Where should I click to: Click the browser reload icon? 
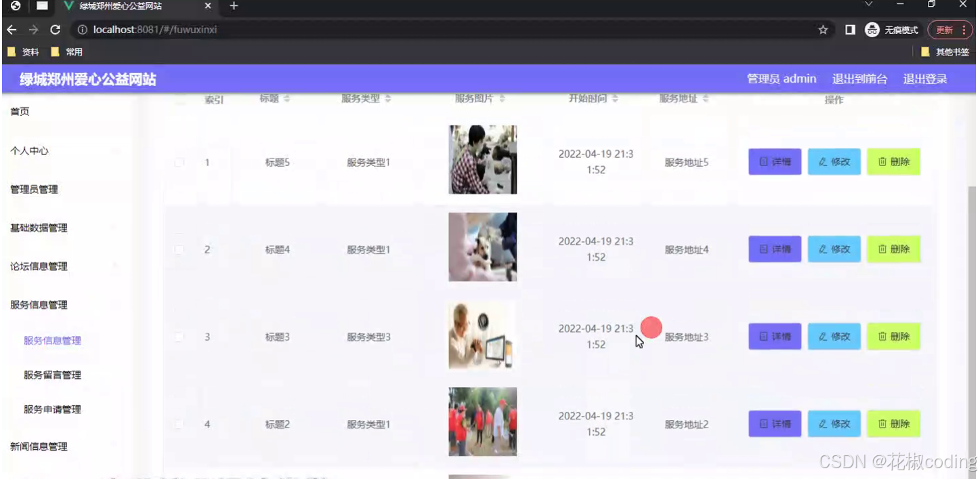[x=56, y=29]
